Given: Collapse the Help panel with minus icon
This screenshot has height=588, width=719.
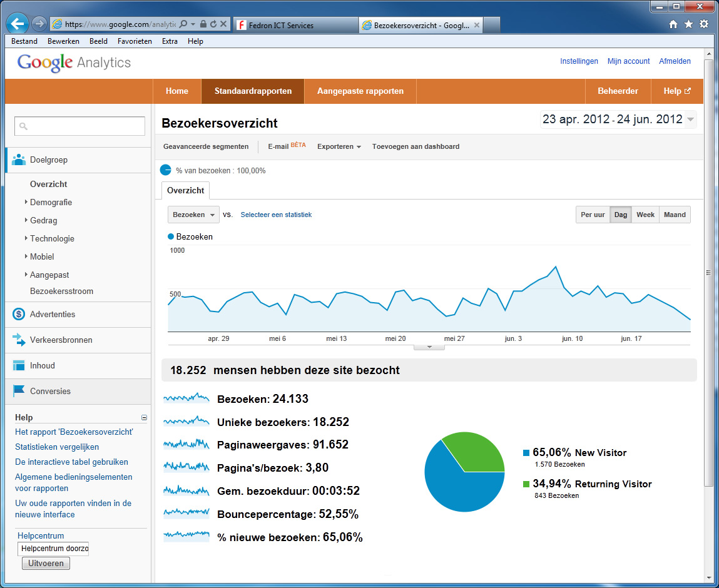Looking at the screenshot, I should tap(144, 417).
